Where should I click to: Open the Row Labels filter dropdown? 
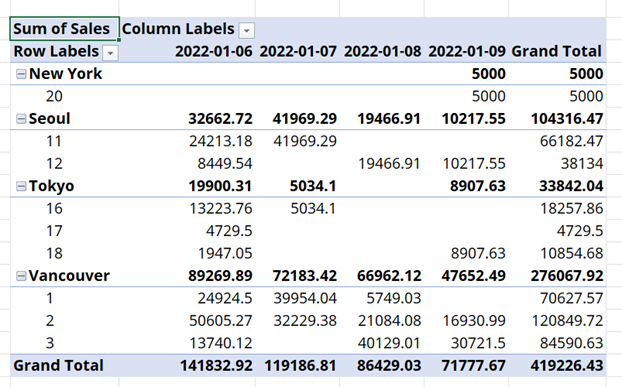click(x=110, y=53)
